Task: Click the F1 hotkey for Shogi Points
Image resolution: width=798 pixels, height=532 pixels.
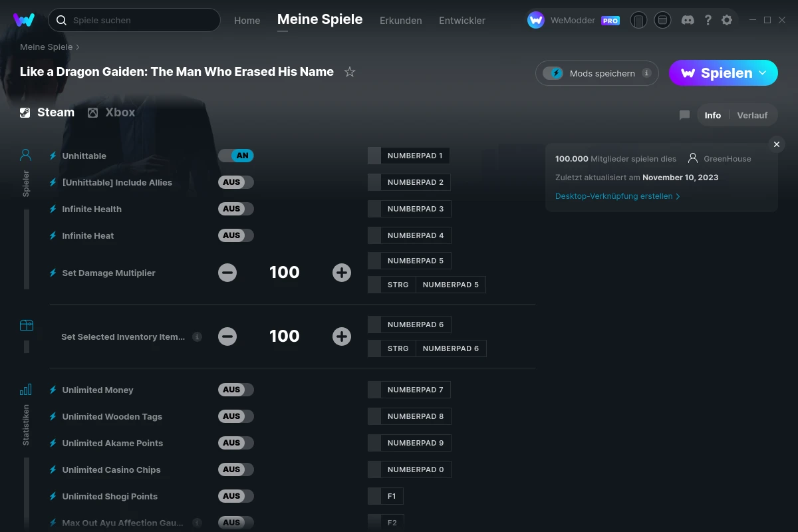Action: 386,496
